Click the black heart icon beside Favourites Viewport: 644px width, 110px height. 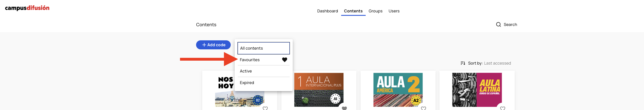(285, 60)
